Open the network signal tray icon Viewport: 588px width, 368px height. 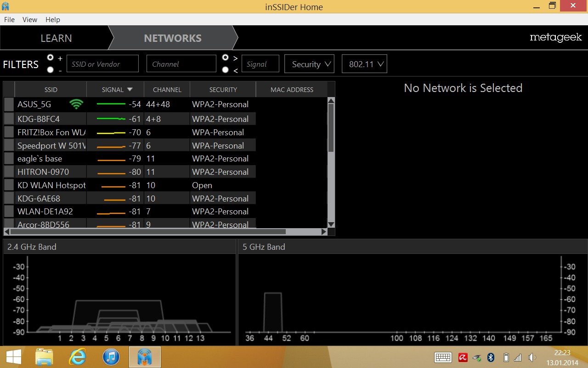tap(518, 357)
